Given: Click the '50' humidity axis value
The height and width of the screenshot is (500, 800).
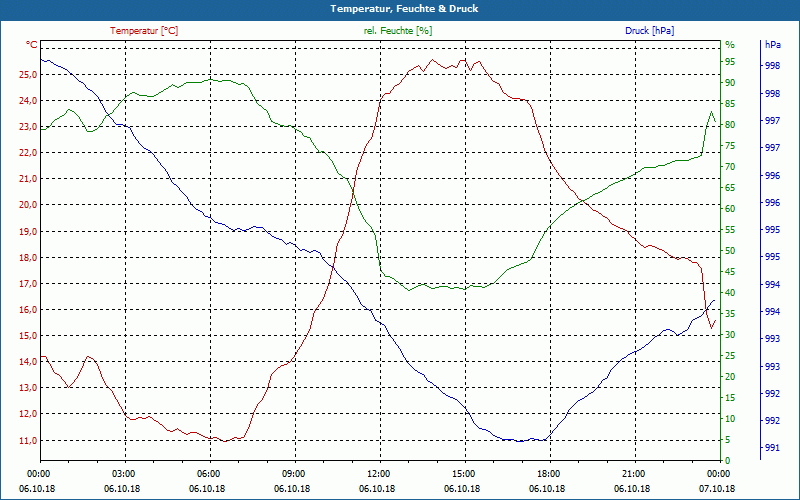Looking at the screenshot, I should (730, 251).
